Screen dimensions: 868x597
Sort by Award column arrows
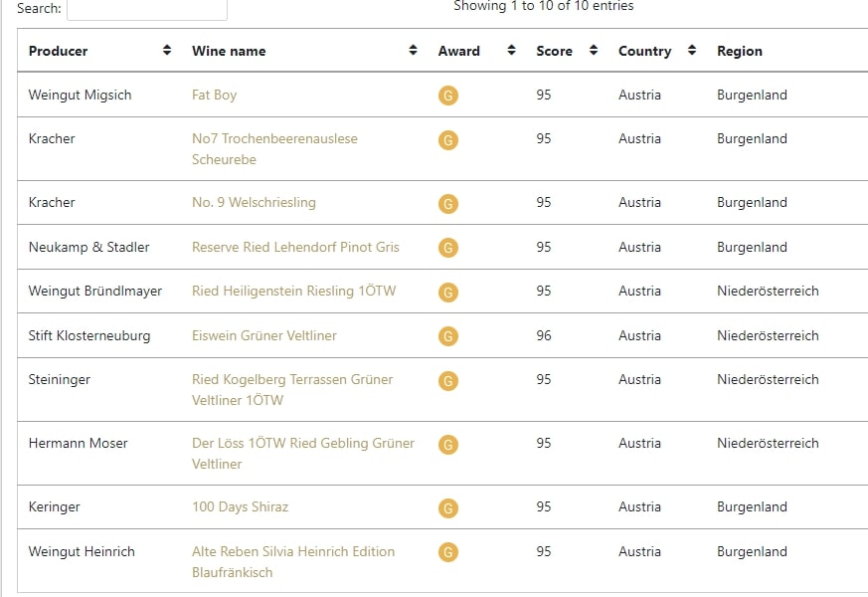coord(511,51)
